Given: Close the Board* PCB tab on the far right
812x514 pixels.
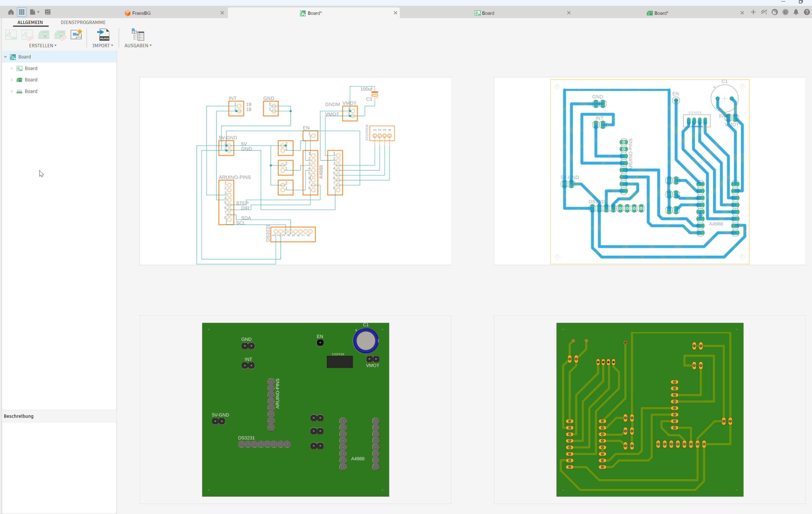Looking at the screenshot, I should pyautogui.click(x=742, y=13).
